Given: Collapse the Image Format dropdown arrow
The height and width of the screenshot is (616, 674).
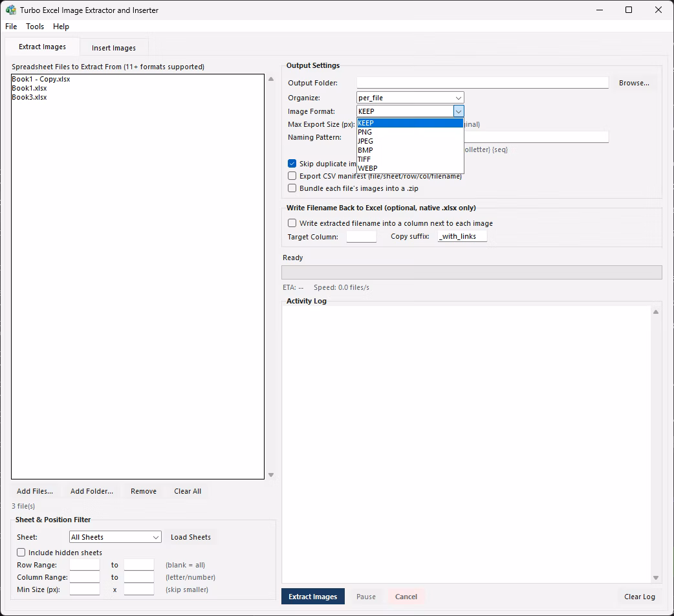Looking at the screenshot, I should [459, 111].
